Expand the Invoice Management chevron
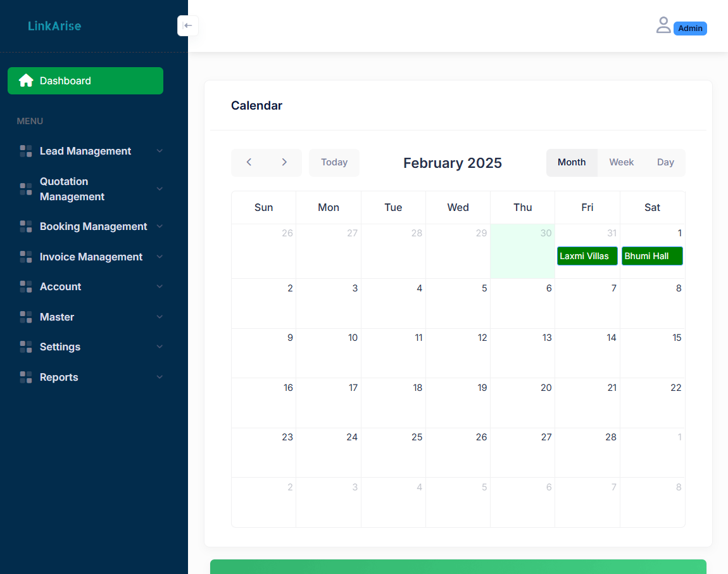This screenshot has width=728, height=574. (x=160, y=257)
